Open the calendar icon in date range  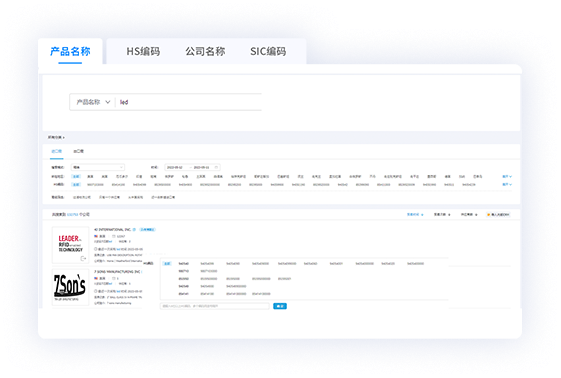[216, 167]
